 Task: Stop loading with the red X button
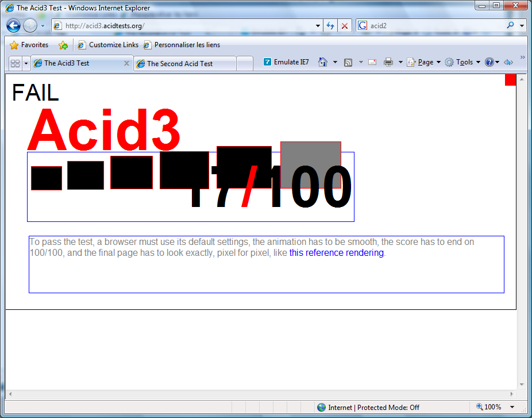click(x=344, y=26)
